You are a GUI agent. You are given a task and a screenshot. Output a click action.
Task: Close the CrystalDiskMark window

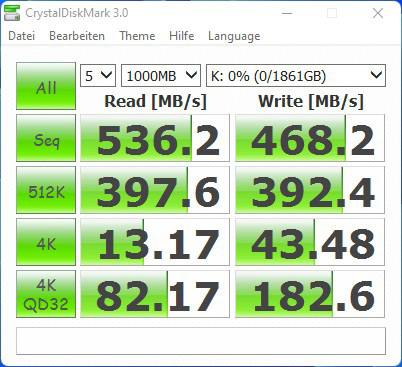[378, 13]
